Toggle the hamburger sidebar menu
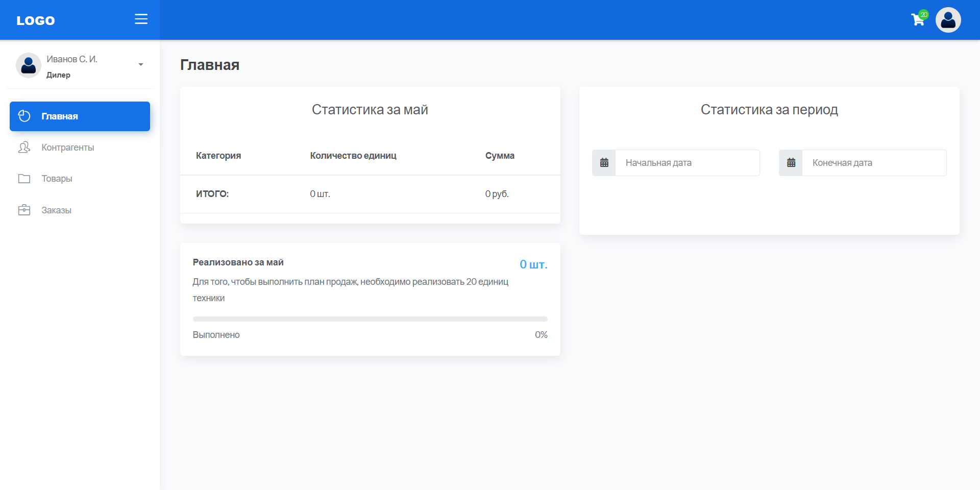The width and height of the screenshot is (980, 490). pyautogui.click(x=141, y=19)
